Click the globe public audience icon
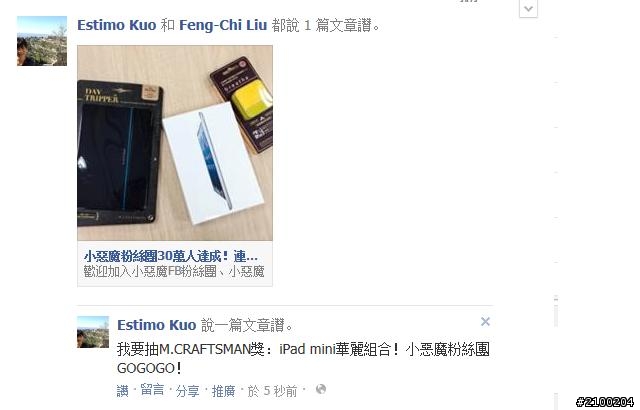Viewport: 640px width, 410px height. coord(321,389)
